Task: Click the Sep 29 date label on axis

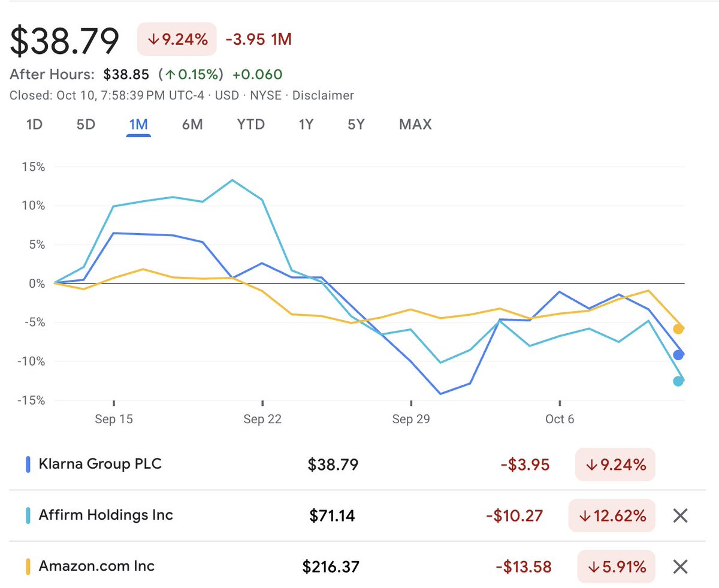Action: (411, 419)
